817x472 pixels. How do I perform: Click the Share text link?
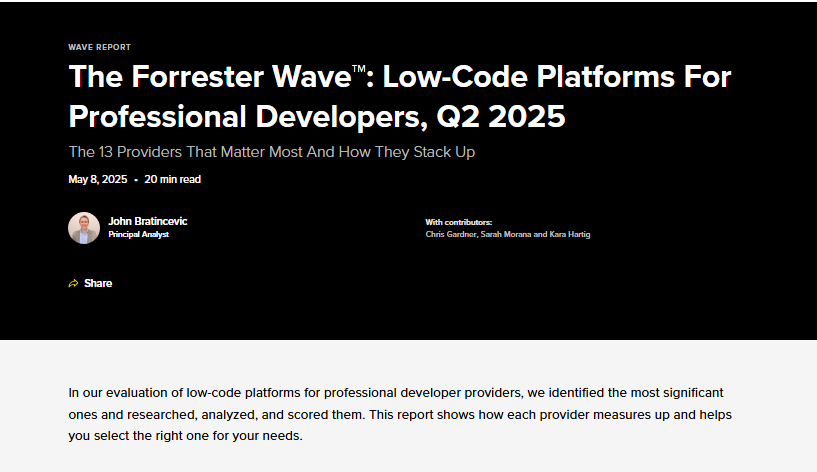point(98,283)
